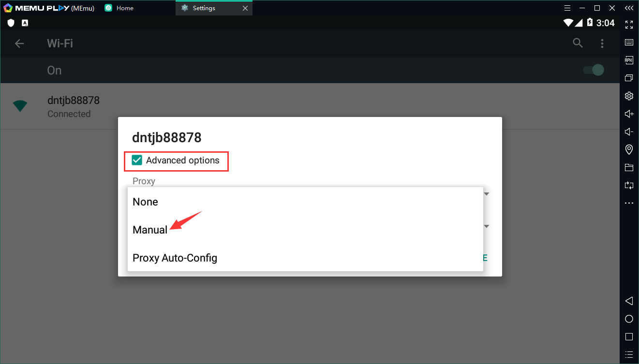Click the Wi-Fi search magnifier icon
Image resolution: width=639 pixels, height=364 pixels.
pos(578,43)
